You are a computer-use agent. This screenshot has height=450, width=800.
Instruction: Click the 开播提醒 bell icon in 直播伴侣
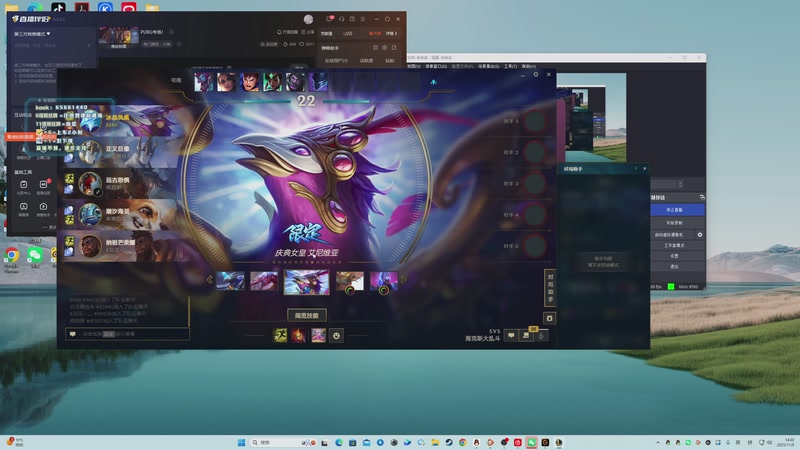[x=288, y=32]
